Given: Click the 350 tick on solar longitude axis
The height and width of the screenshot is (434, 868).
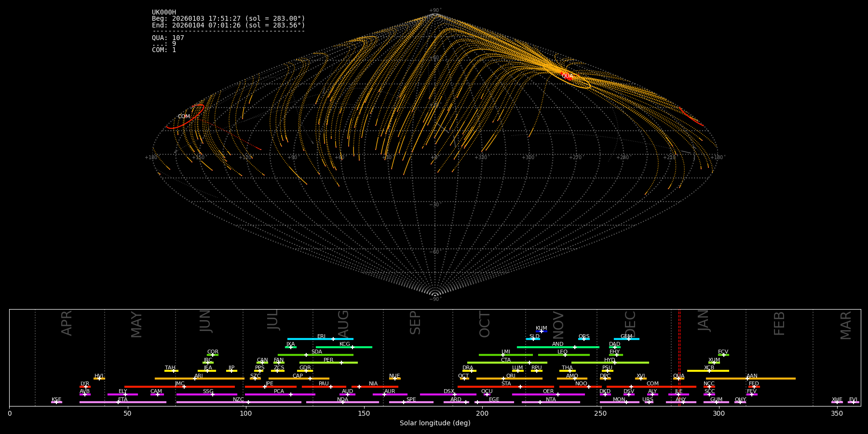Looking at the screenshot, I should click(x=837, y=413).
